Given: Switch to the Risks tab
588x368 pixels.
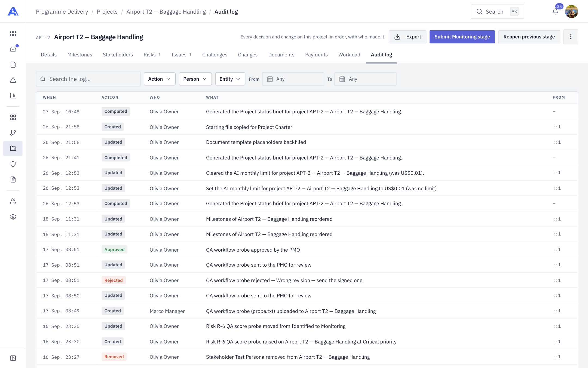Looking at the screenshot, I should point(152,55).
